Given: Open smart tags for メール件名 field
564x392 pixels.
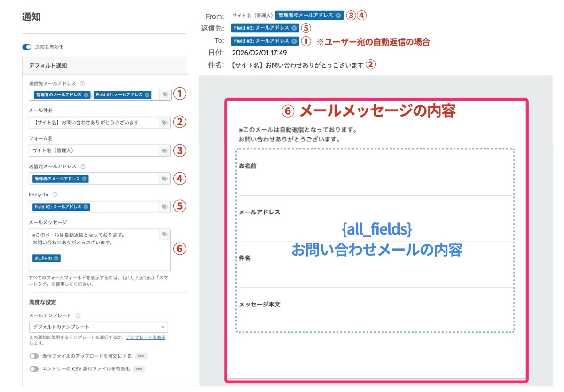Looking at the screenshot, I should point(164,123).
